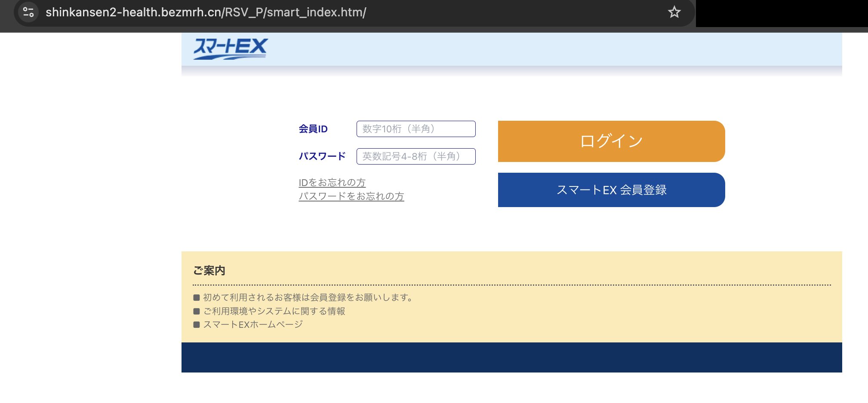Click the ご案内 heading
Image resolution: width=868 pixels, height=403 pixels.
pyautogui.click(x=209, y=270)
